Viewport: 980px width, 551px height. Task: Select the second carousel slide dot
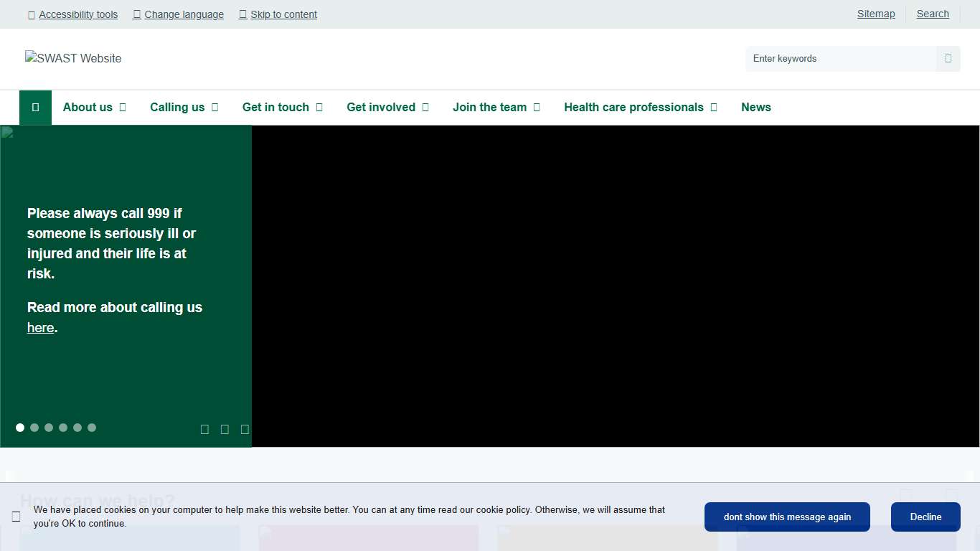tap(34, 428)
